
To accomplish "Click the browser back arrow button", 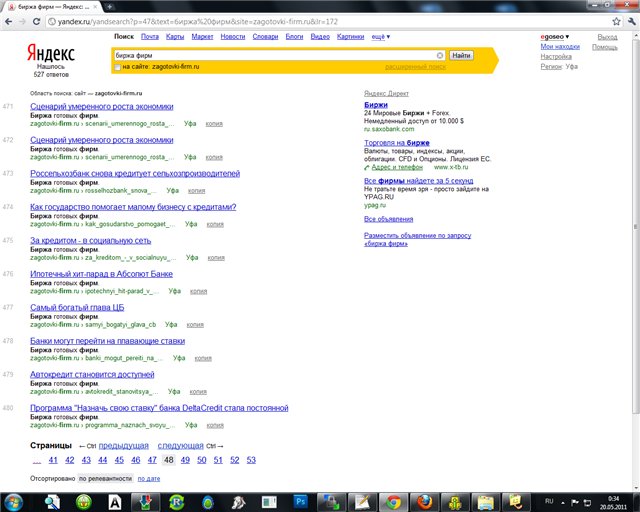I will (11, 21).
